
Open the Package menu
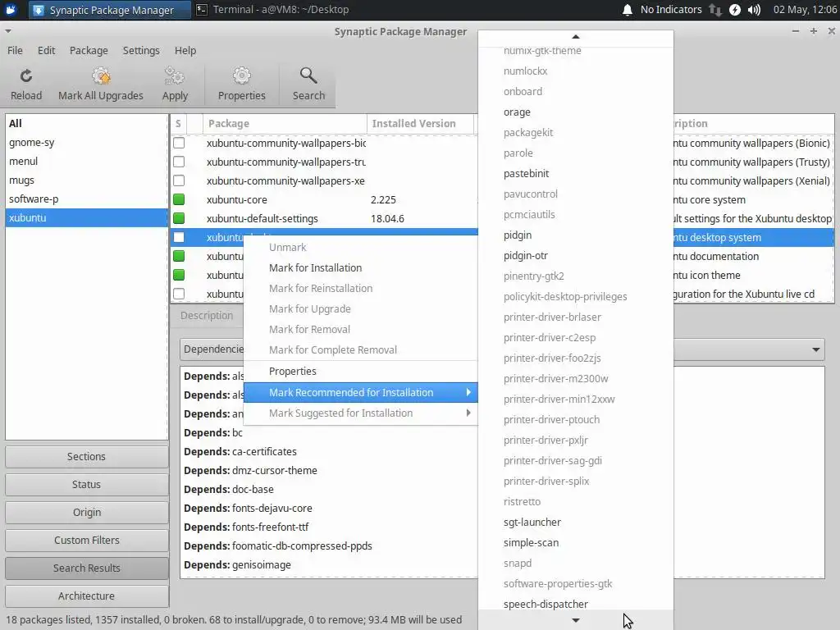point(89,50)
